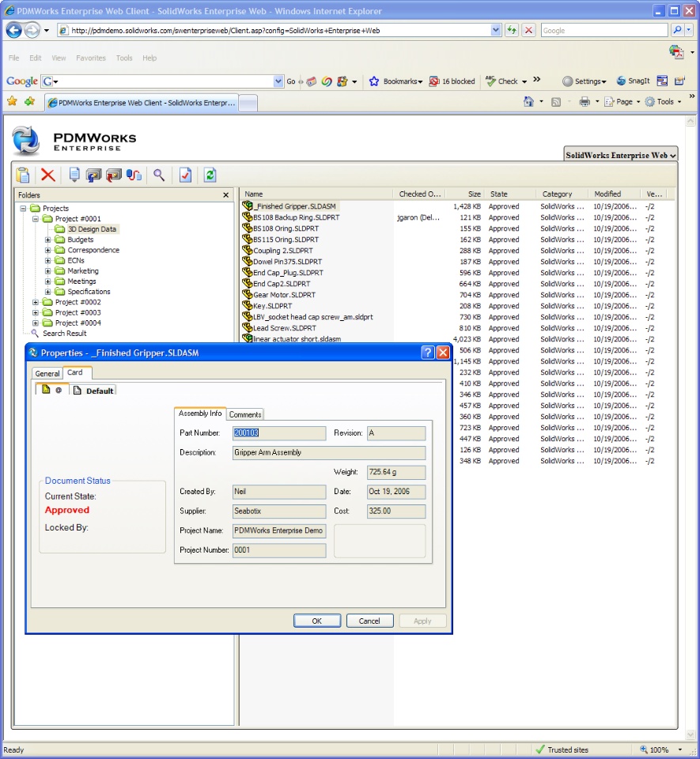Click the browser Forward arrow button

coord(32,31)
